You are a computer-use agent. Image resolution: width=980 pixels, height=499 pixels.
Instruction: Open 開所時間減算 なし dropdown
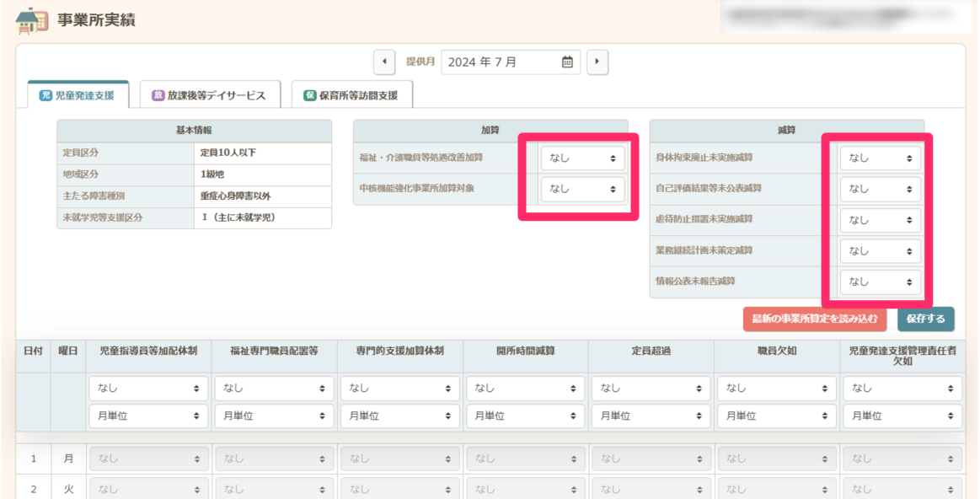click(525, 389)
